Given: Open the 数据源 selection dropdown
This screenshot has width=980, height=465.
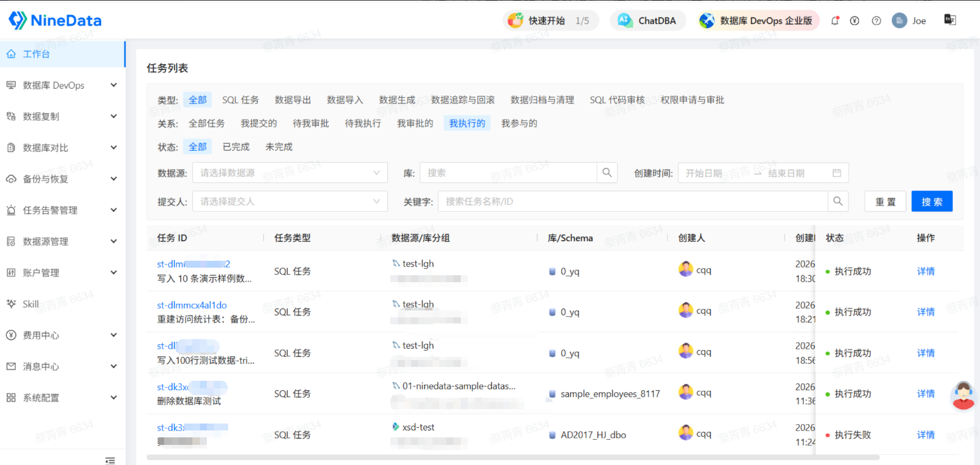Looking at the screenshot, I should [290, 173].
